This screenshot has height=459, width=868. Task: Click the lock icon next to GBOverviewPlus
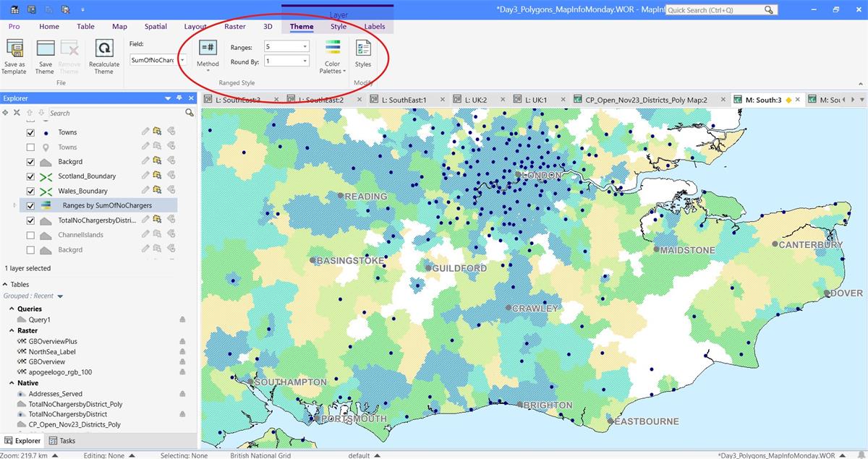(182, 341)
